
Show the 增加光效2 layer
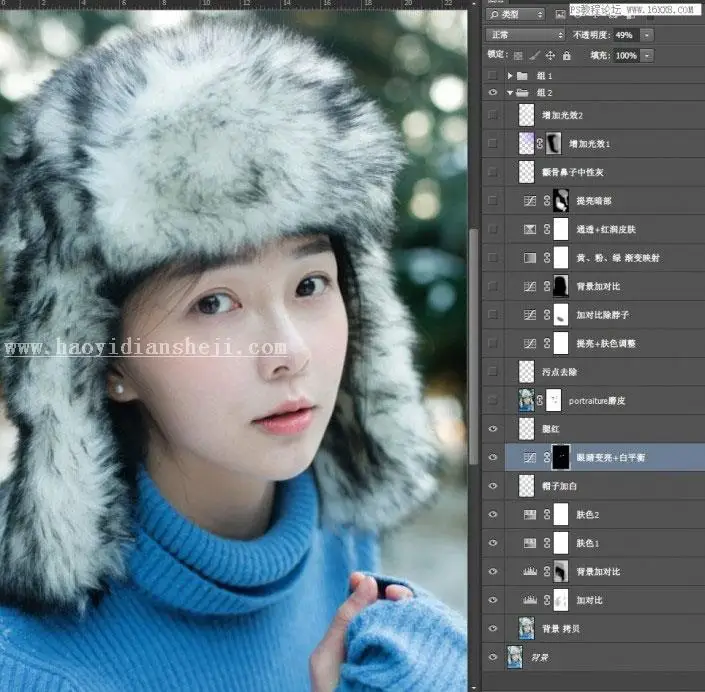(493, 115)
